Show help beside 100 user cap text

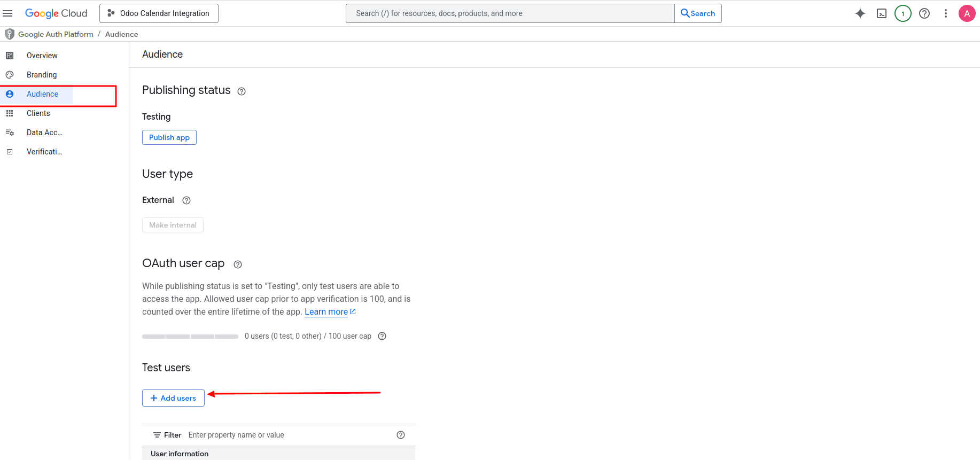point(382,336)
